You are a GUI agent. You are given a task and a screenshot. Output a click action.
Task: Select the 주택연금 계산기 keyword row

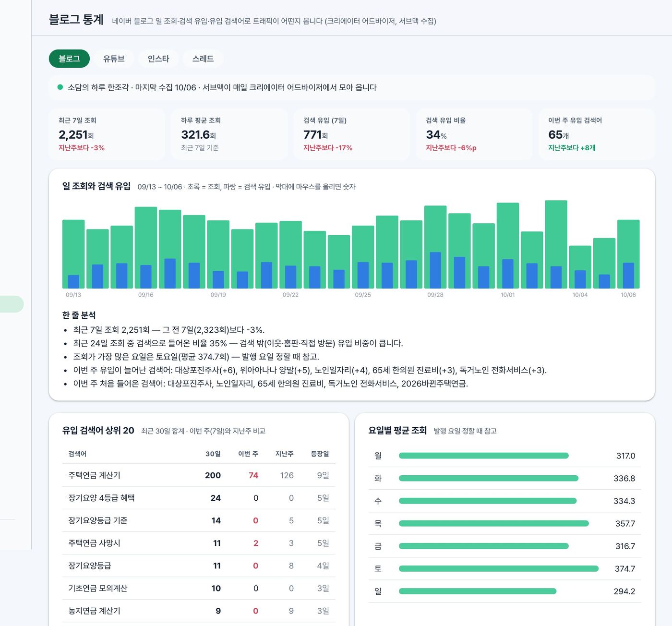[x=199, y=475]
